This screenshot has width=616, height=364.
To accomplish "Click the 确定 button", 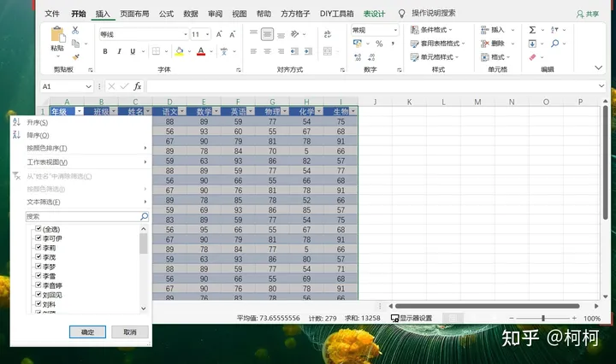I will (x=87, y=332).
